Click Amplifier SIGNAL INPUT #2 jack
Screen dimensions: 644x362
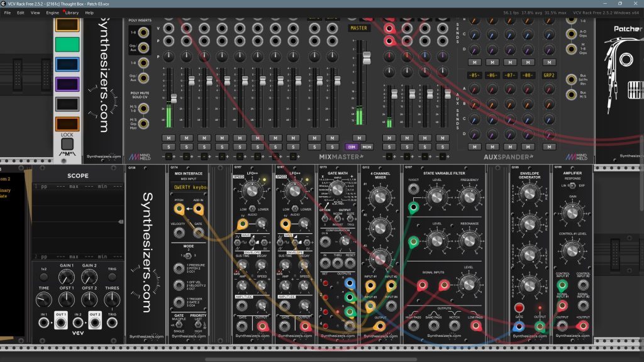pos(583,305)
